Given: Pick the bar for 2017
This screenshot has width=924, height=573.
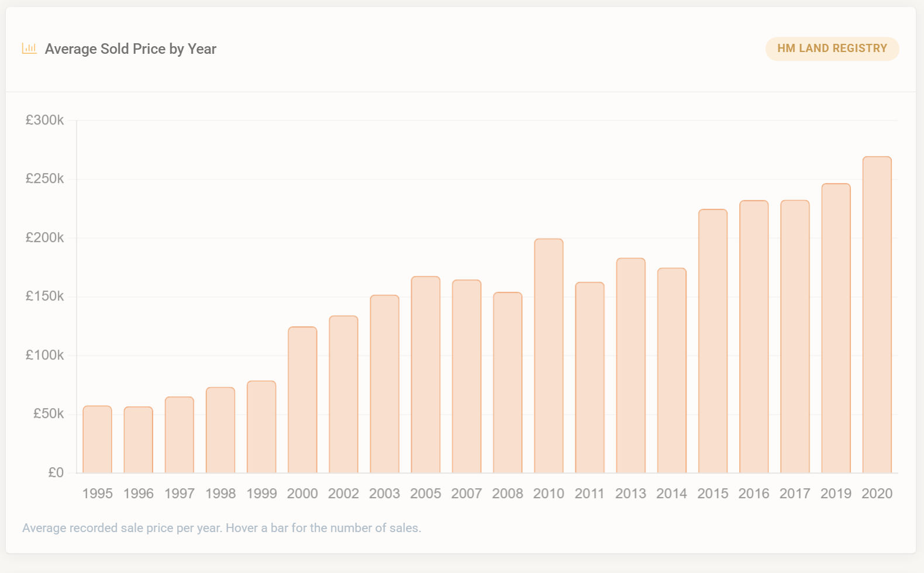Looking at the screenshot, I should tap(795, 337).
